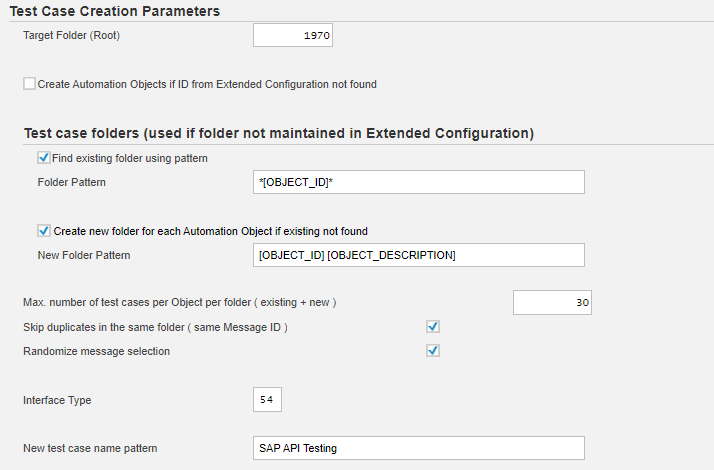
Task: Click the Target Folder field showing 1970
Action: 292,35
